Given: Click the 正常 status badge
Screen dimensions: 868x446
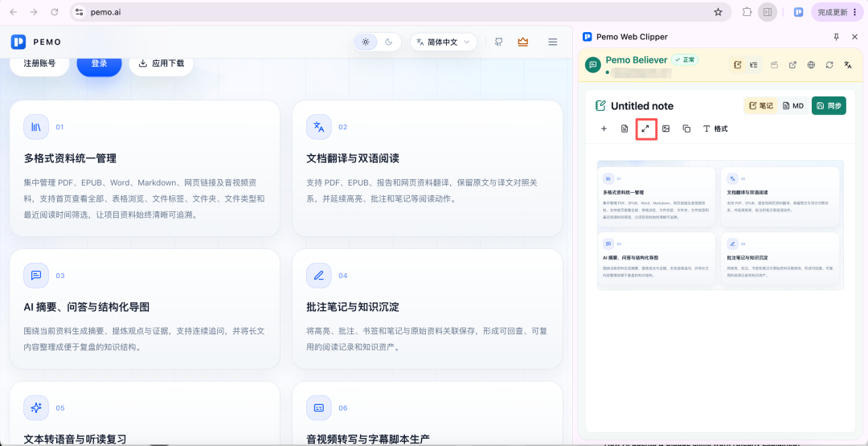Looking at the screenshot, I should pyautogui.click(x=684, y=59).
